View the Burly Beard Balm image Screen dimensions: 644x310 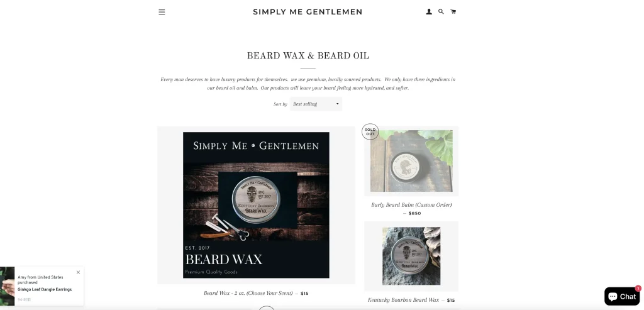(411, 161)
